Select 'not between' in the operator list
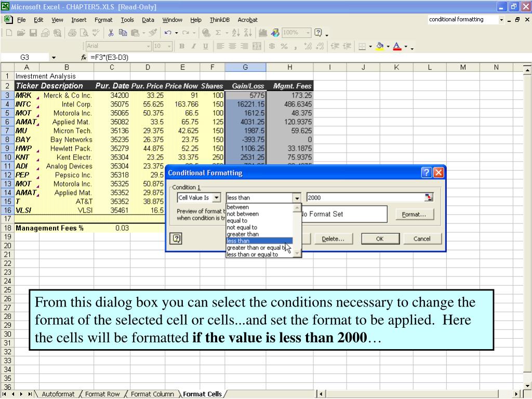Screen dimensions: 532x399 click(x=259, y=214)
